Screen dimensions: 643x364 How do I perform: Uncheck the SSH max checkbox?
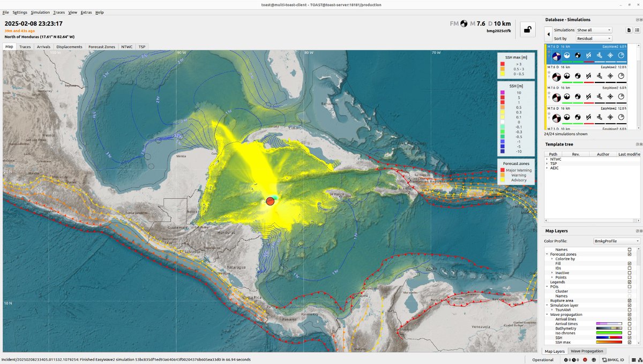tap(630, 342)
